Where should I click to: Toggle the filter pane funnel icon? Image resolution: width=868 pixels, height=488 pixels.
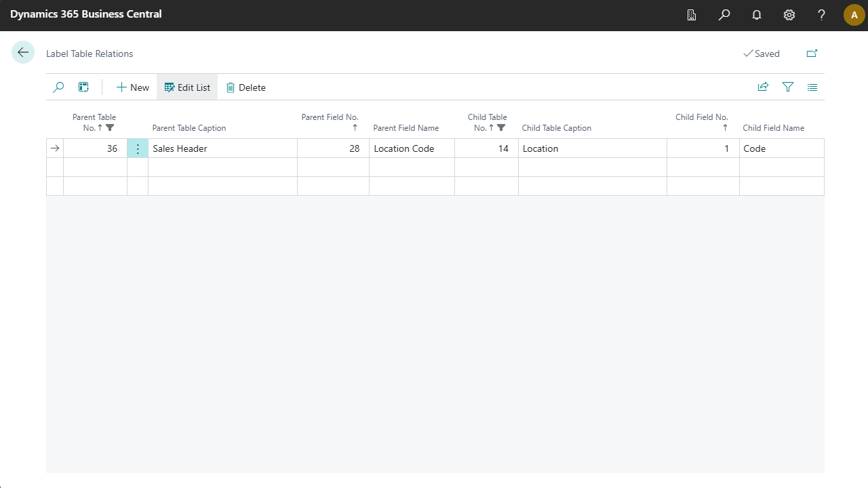tap(787, 87)
